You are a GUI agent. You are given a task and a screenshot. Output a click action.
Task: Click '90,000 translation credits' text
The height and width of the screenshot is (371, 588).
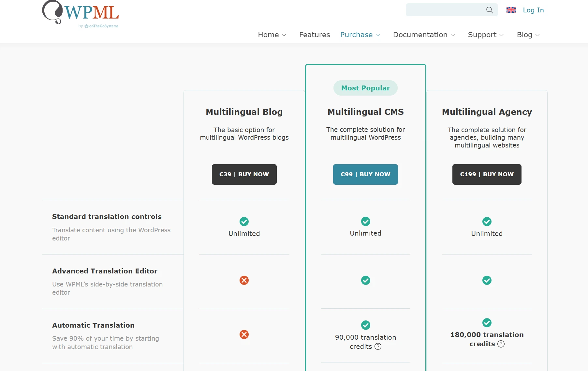[x=365, y=342]
